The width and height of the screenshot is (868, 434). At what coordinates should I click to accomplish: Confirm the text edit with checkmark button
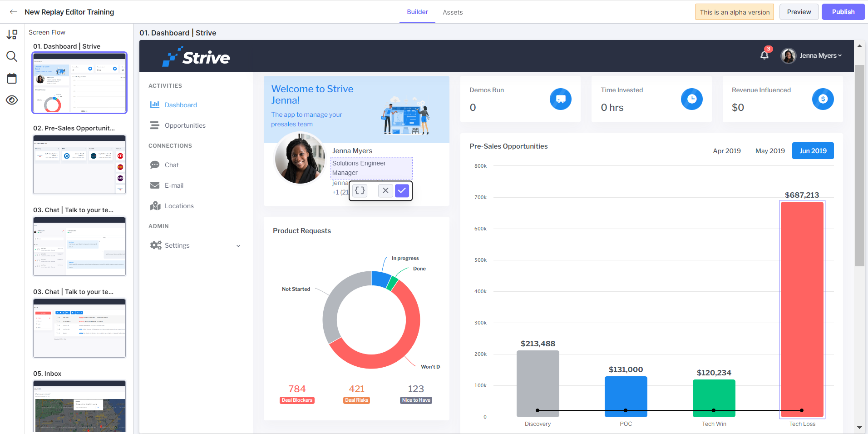click(x=402, y=190)
